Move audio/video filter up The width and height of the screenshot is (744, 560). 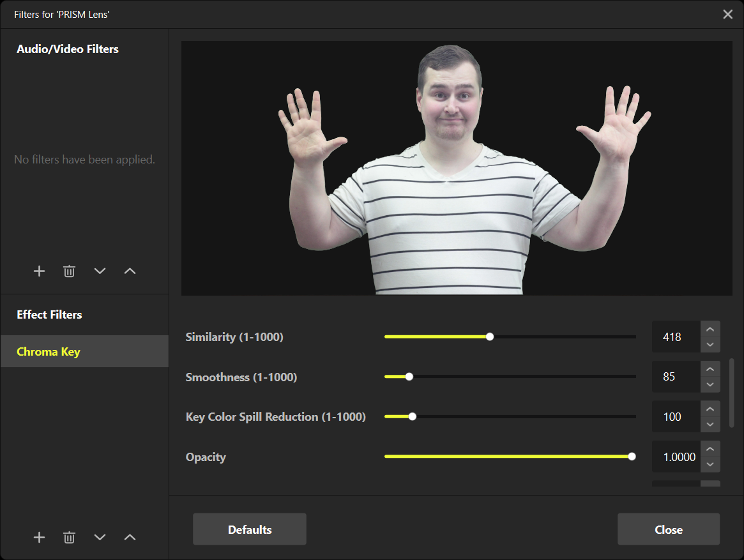coord(130,271)
